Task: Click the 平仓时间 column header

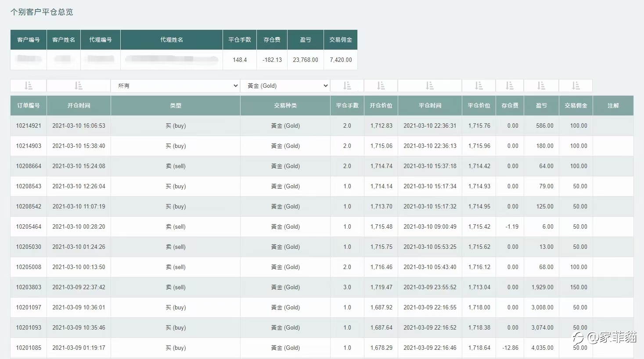Action: click(430, 105)
